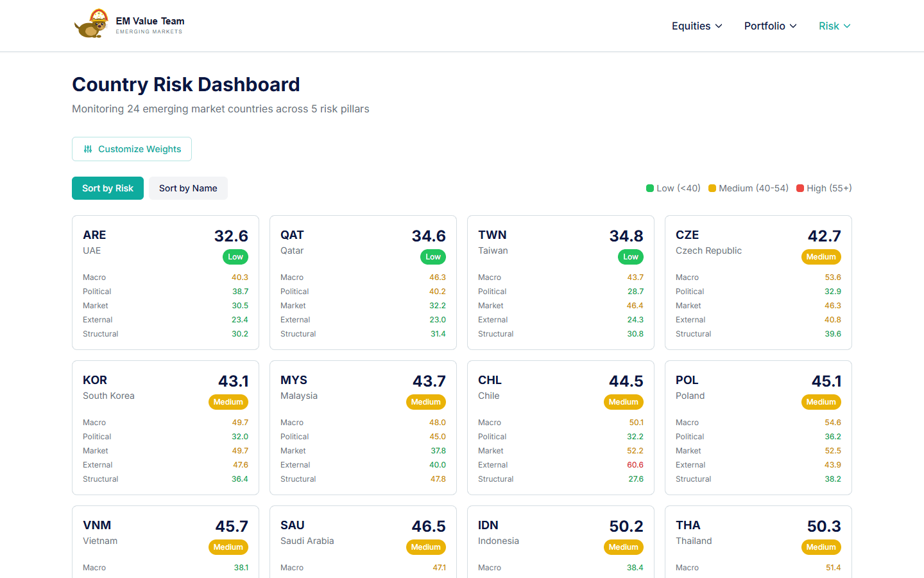Toggle sorting to Sort by Name
924x578 pixels.
pyautogui.click(x=188, y=188)
